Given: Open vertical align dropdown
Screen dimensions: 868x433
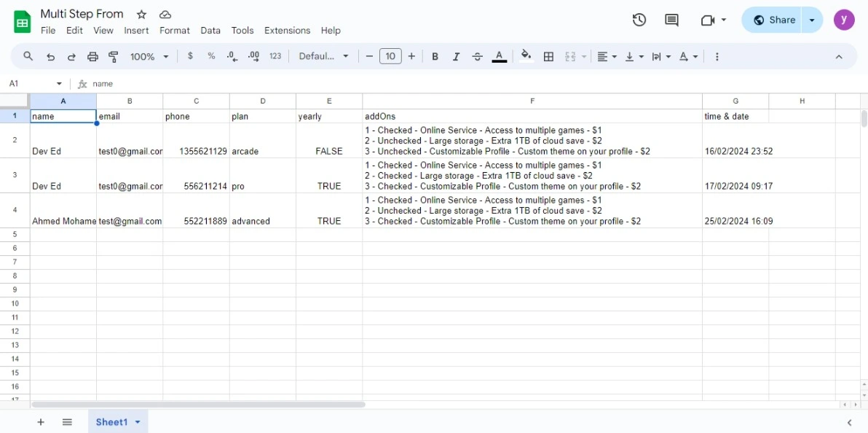Looking at the screenshot, I should pyautogui.click(x=634, y=57).
